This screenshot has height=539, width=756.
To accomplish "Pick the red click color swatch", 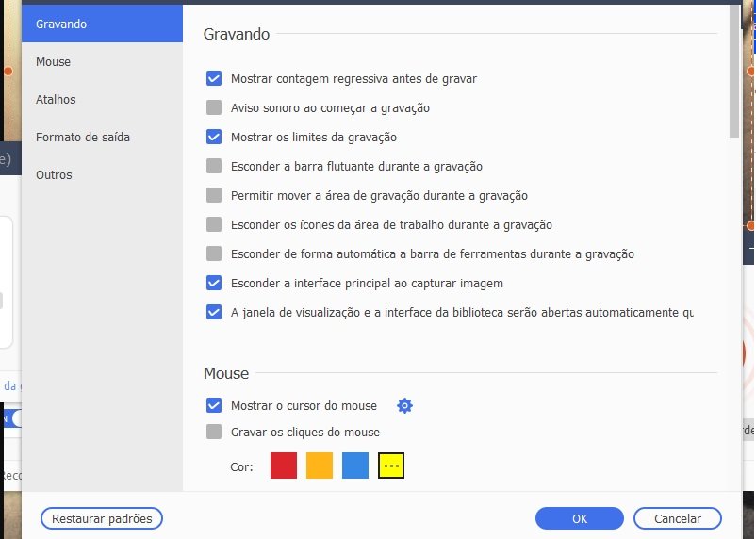I will coord(284,465).
